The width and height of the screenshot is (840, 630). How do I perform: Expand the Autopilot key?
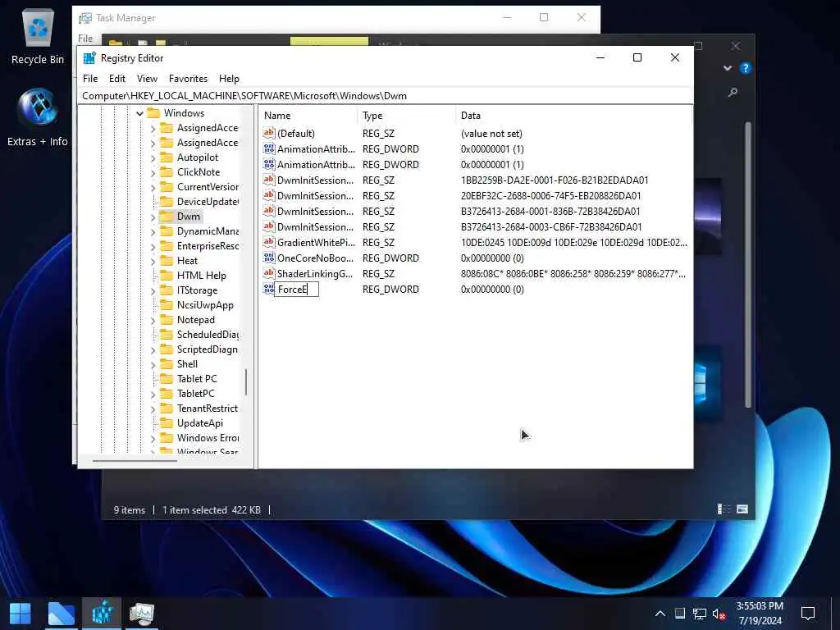pyautogui.click(x=153, y=158)
